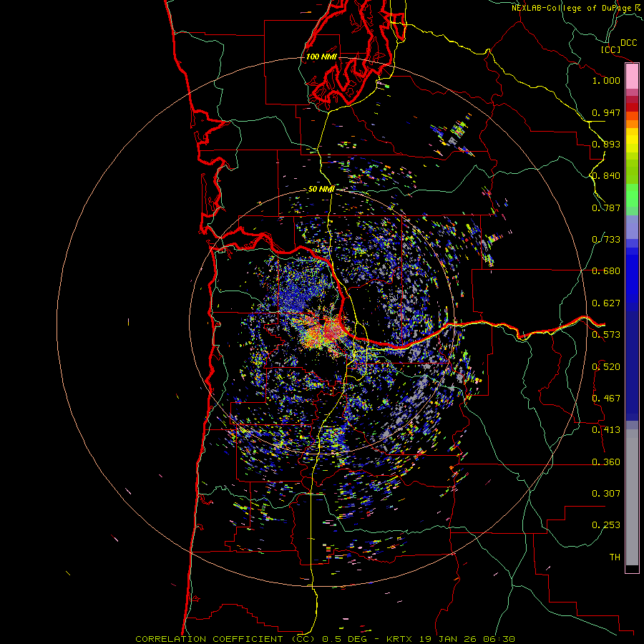Pick the bright green color bar segment
644x644 pixels.
(632, 195)
